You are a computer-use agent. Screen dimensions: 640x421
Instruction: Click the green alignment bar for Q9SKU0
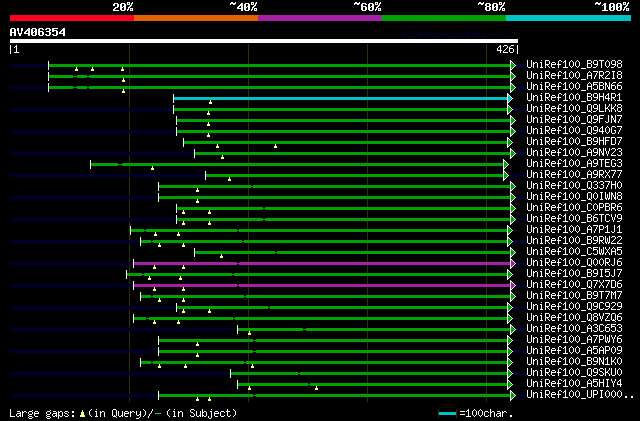369,374
